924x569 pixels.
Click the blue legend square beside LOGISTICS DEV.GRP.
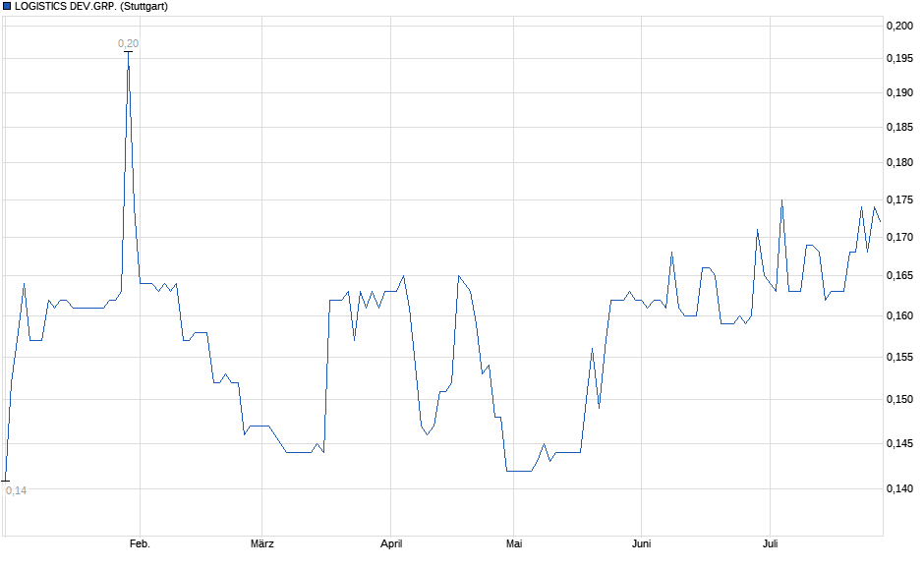[x=7, y=7]
